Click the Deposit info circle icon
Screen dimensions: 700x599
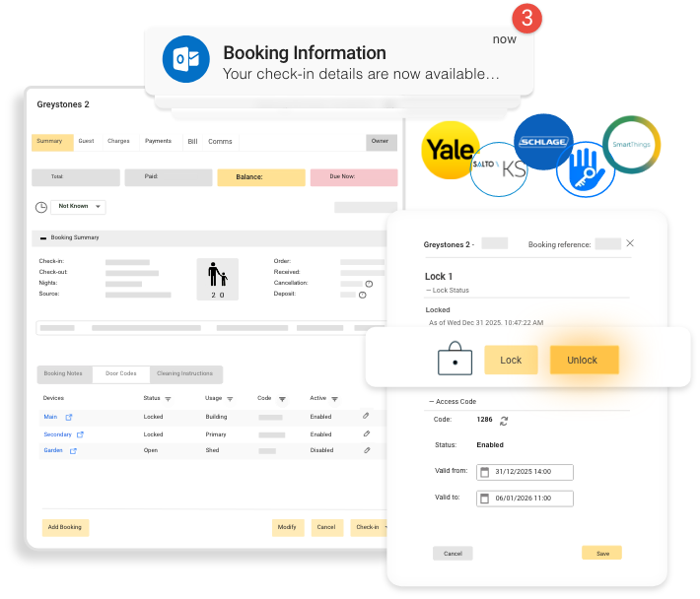(363, 295)
